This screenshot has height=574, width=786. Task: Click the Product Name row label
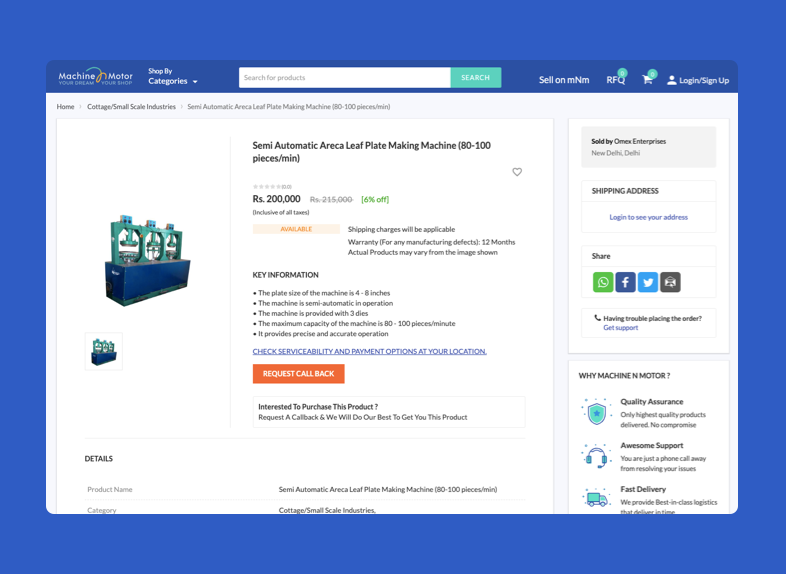point(110,489)
